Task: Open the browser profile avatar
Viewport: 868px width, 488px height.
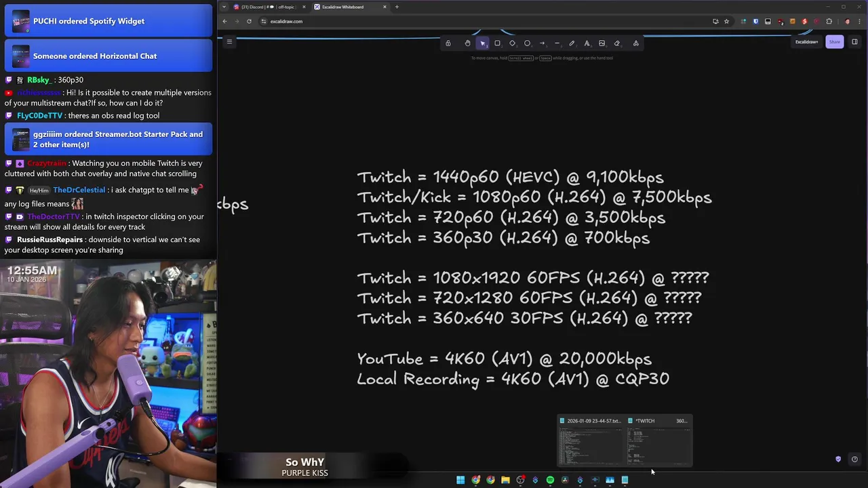Action: tap(847, 21)
